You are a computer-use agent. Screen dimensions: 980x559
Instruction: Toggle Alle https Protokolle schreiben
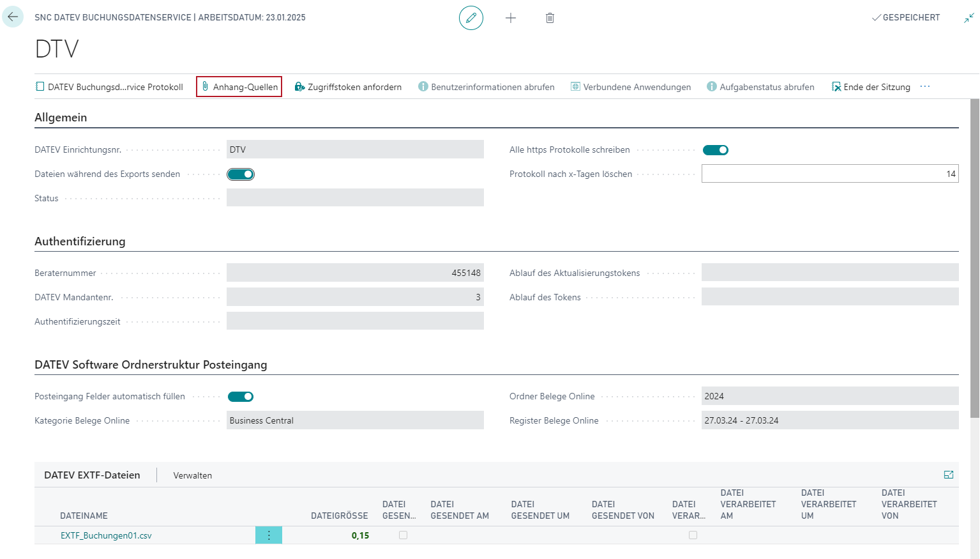(715, 150)
